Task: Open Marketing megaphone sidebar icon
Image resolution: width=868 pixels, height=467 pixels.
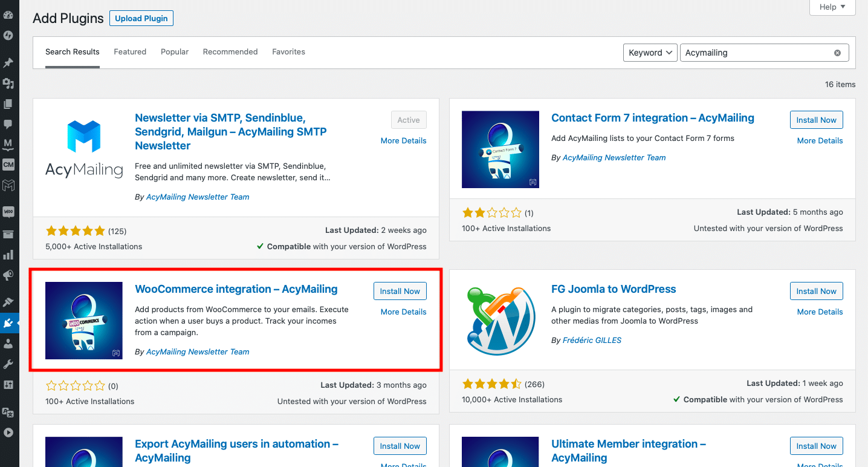Action: tap(8, 275)
